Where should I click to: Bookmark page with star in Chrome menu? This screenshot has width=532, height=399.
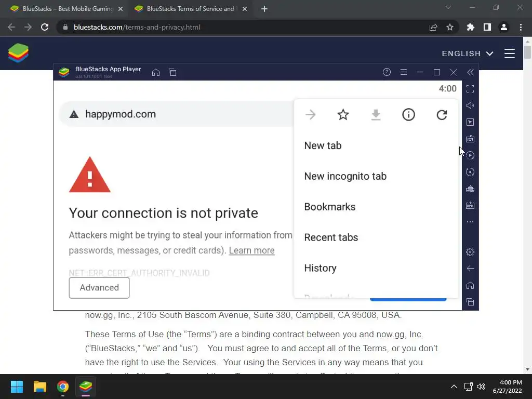point(343,115)
